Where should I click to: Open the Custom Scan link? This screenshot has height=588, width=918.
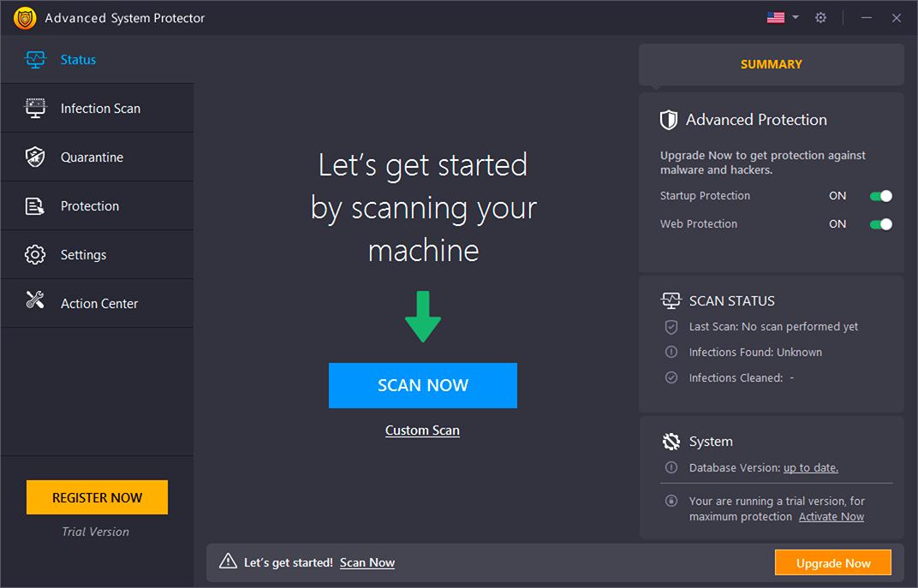(422, 431)
